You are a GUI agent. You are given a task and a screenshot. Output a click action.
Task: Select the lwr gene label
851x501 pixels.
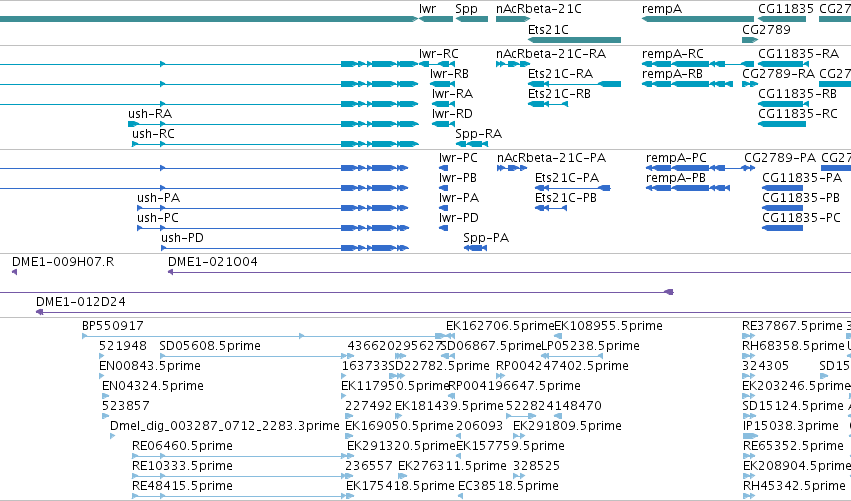tap(427, 9)
